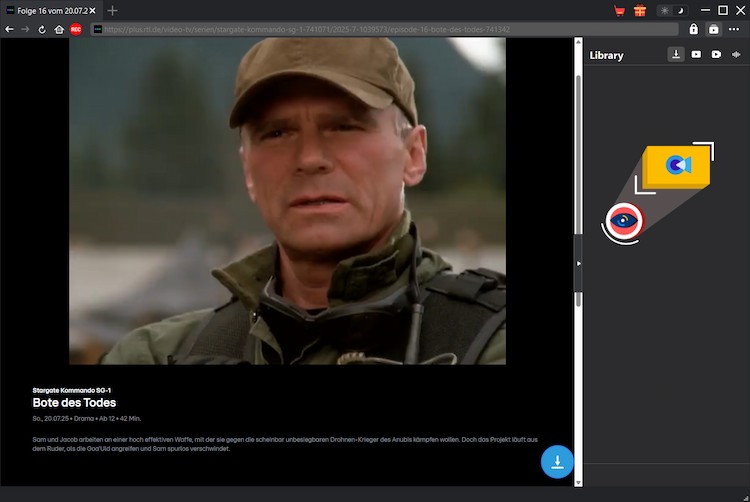Open the home page
This screenshot has height=502, width=750.
59,30
